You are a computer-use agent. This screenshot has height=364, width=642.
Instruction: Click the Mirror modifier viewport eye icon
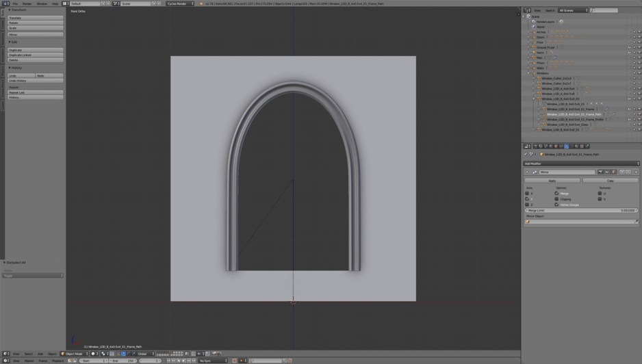tap(607, 172)
